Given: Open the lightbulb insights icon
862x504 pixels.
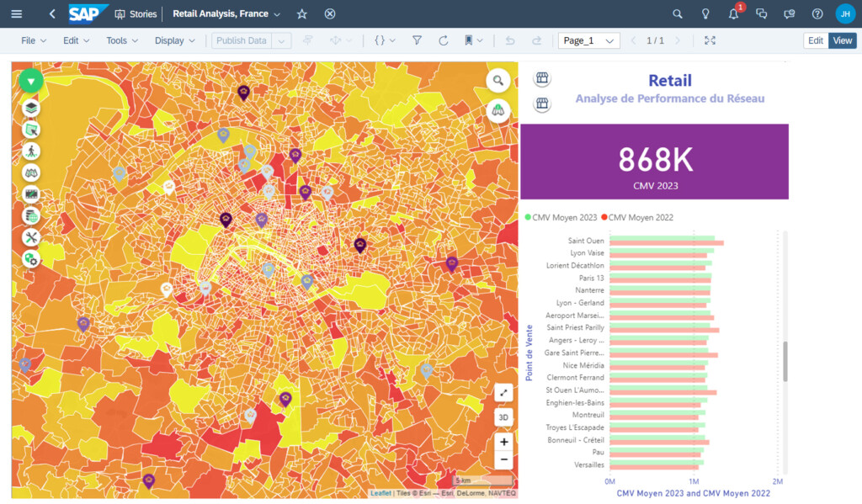Looking at the screenshot, I should coord(705,13).
